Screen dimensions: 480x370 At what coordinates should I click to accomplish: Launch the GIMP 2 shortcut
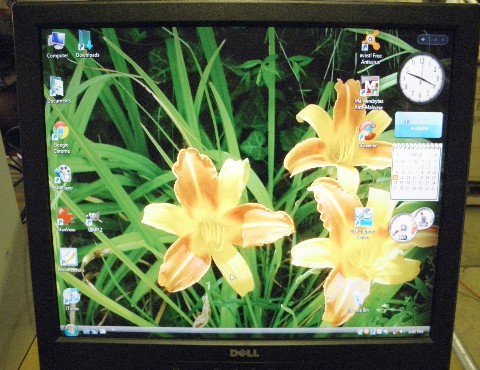(94, 221)
